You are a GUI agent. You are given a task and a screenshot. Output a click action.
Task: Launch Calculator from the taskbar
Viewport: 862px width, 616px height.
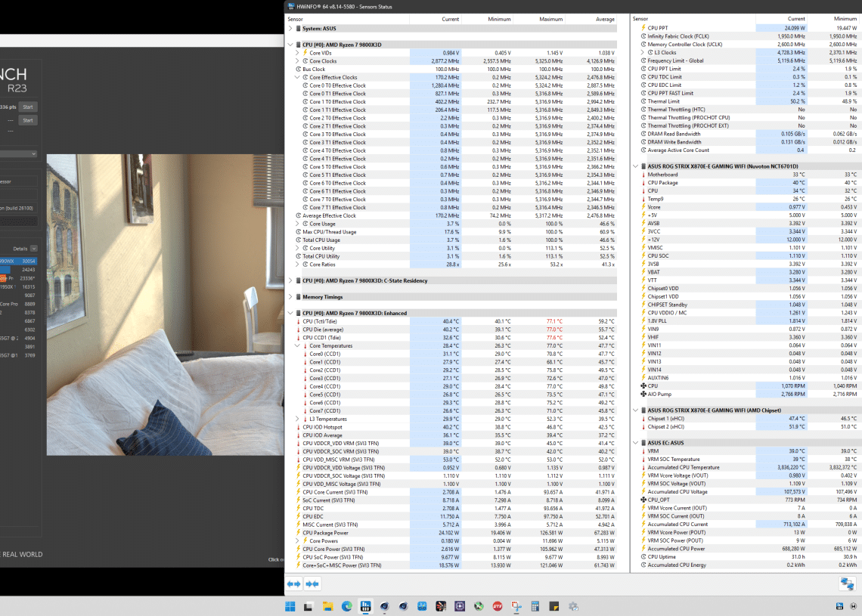pos(535,606)
